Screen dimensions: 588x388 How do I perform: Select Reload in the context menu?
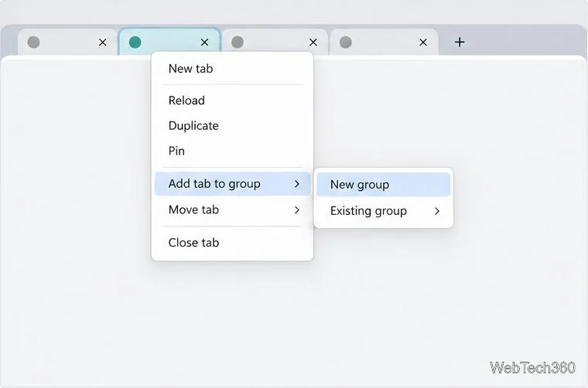pos(232,100)
